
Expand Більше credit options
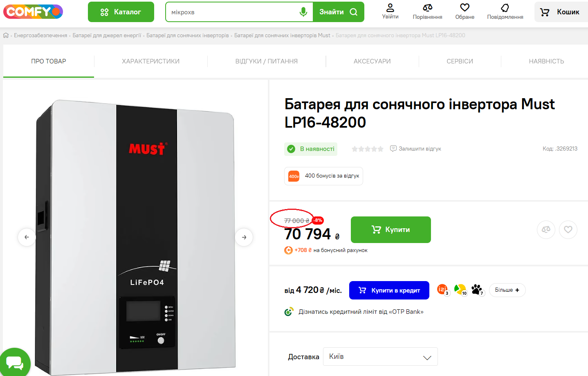coord(507,290)
